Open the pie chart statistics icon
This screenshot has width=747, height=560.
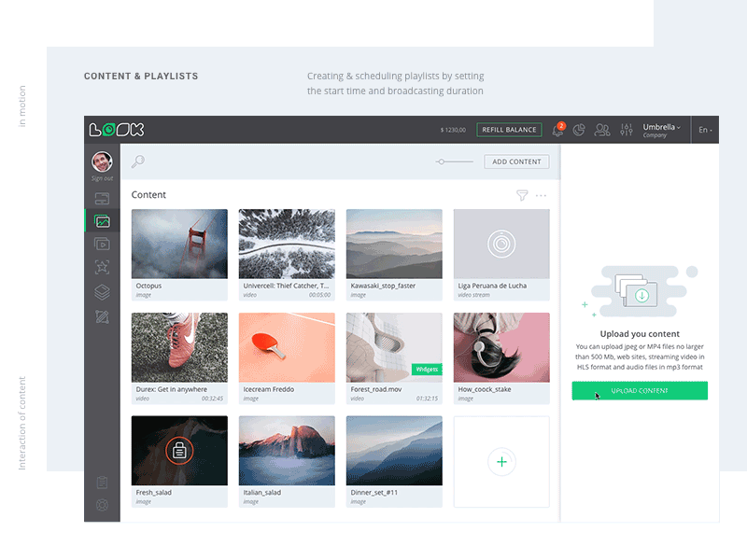(x=579, y=130)
